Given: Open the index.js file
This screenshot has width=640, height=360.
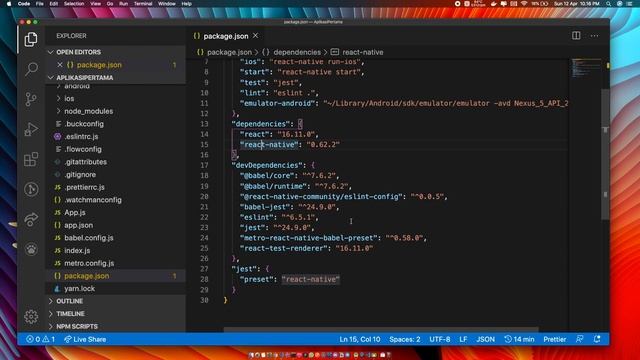Looking at the screenshot, I should [x=77, y=250].
